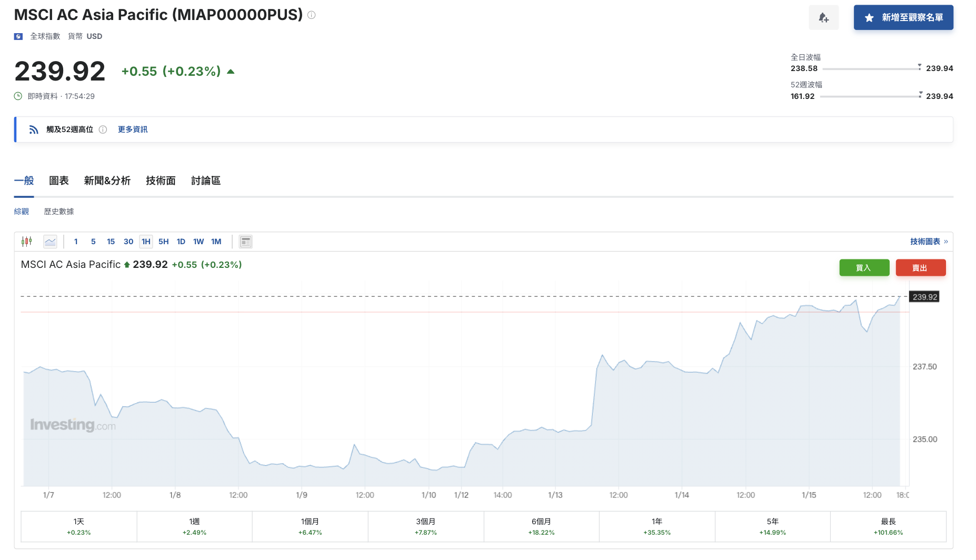Select the 6個月 performance period

click(x=541, y=526)
